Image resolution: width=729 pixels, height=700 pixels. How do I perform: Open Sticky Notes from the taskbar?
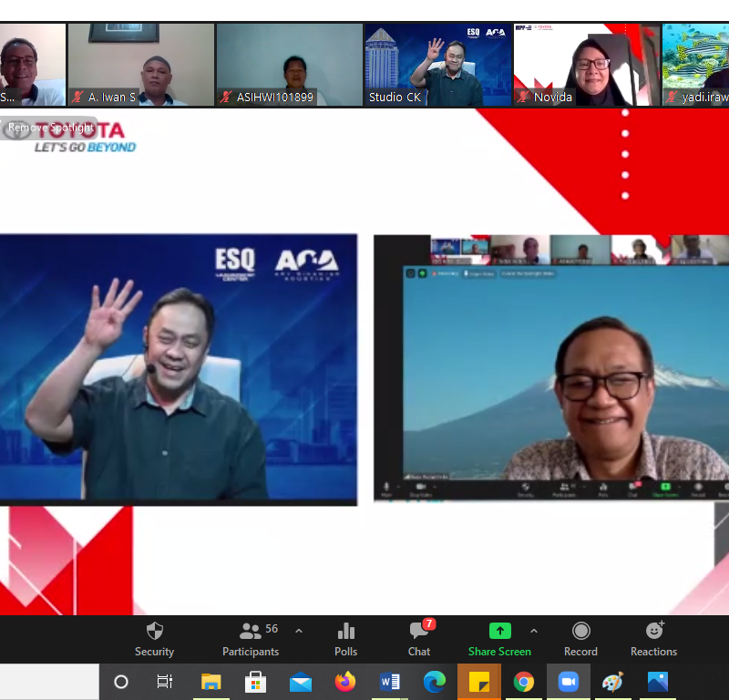[479, 682]
